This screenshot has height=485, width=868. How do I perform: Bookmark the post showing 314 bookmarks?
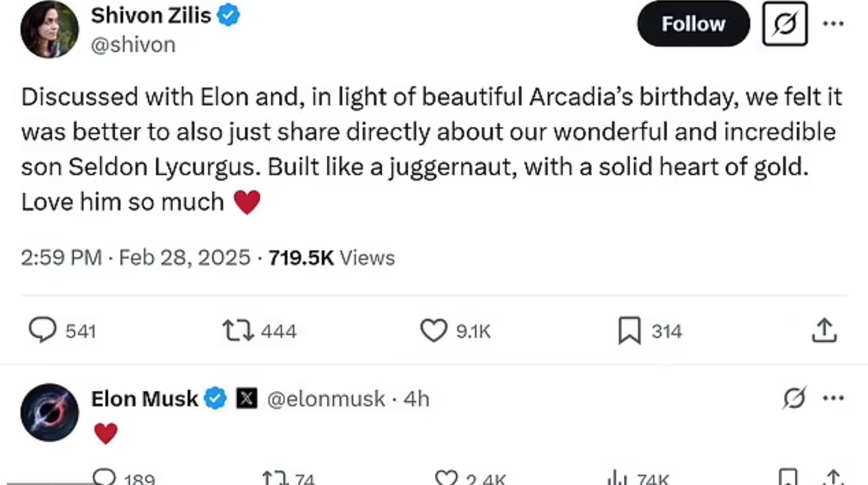[630, 330]
